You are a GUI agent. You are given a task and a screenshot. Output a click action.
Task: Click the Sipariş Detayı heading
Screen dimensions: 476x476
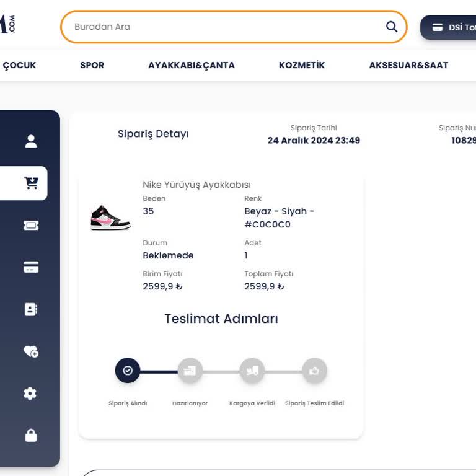click(x=153, y=134)
